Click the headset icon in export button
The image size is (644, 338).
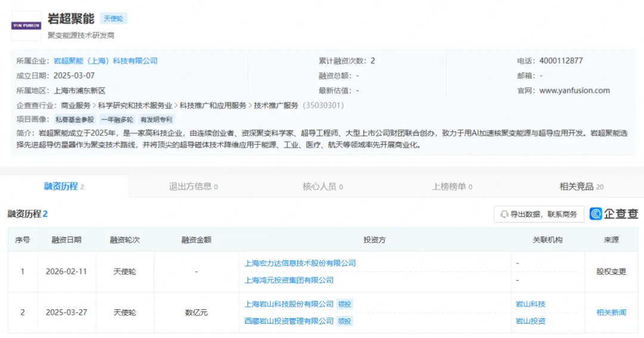504,214
